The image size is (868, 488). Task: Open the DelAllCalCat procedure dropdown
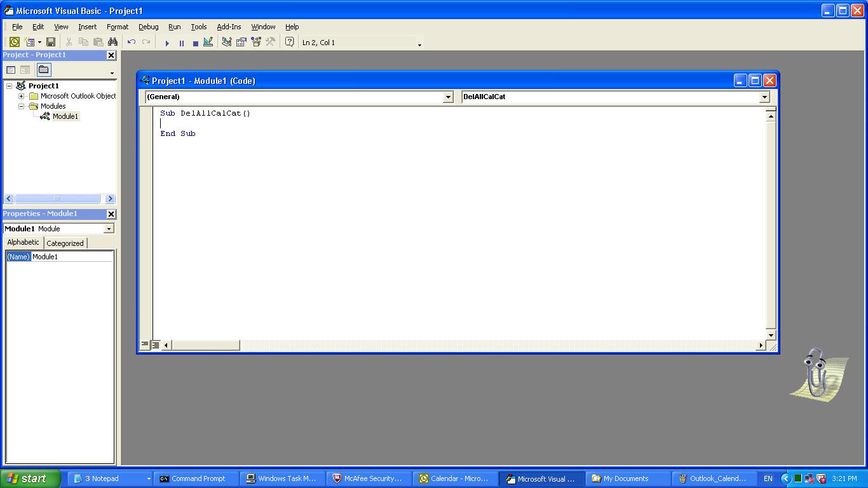pyautogui.click(x=764, y=97)
